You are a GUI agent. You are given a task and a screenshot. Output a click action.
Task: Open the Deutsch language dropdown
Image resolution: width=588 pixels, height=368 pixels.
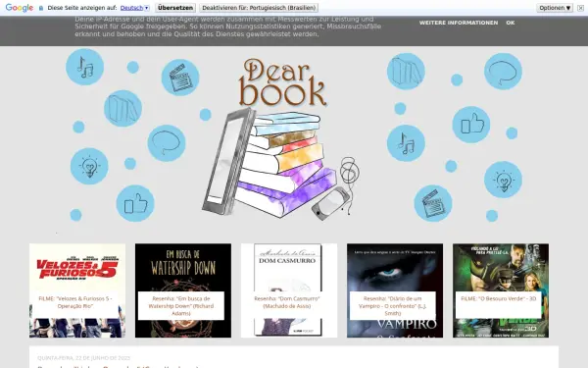tap(135, 8)
